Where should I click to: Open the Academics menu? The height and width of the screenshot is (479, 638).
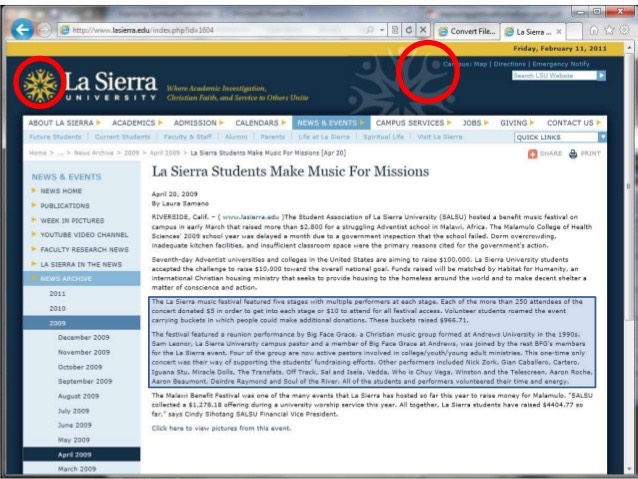pos(137,123)
